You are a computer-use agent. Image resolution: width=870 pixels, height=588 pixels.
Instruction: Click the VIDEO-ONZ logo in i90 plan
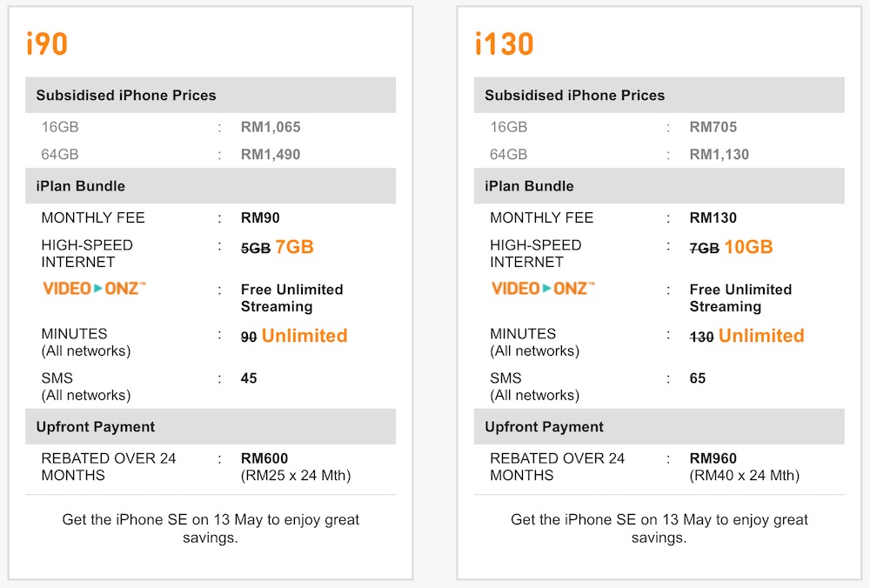94,288
